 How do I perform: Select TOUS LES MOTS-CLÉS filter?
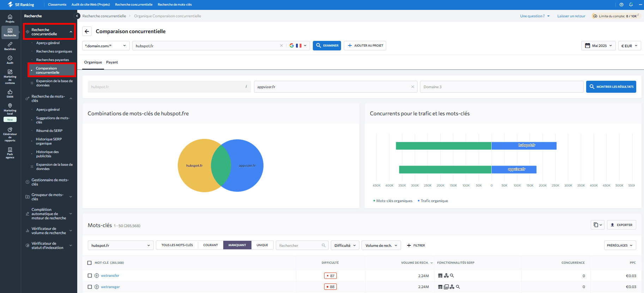pos(177,245)
